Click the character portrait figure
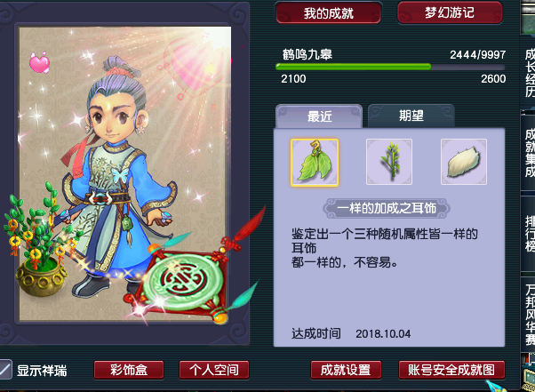This screenshot has width=535, height=392. [x=117, y=178]
